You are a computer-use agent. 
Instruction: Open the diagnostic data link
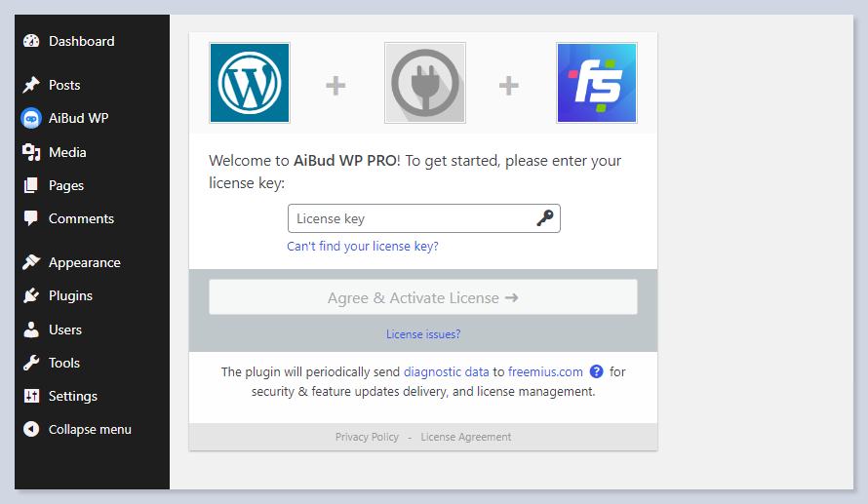tap(446, 371)
